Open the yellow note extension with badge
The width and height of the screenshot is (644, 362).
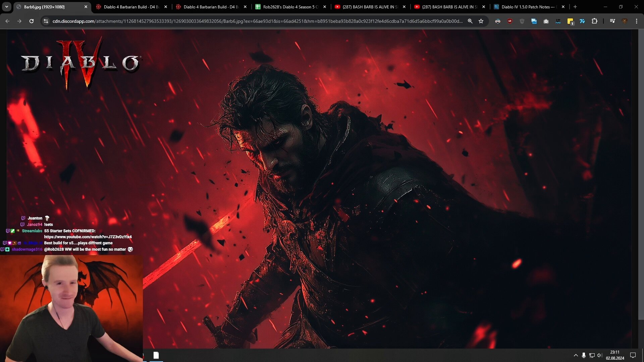tap(570, 21)
